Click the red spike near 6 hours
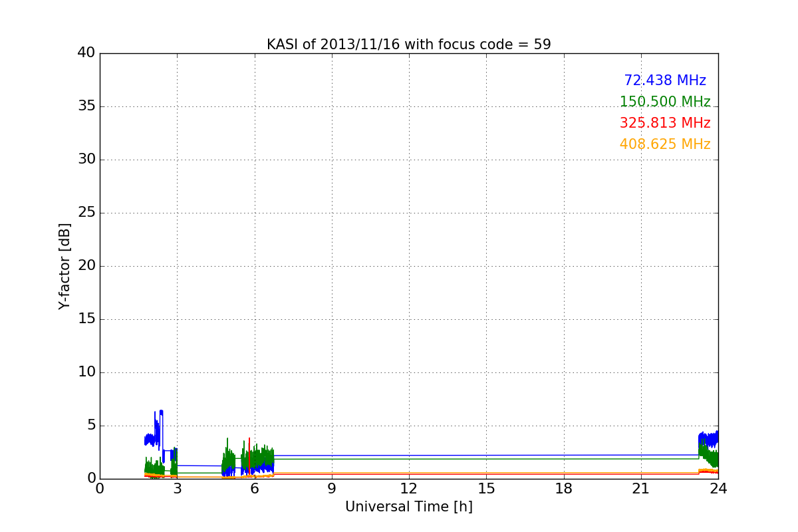Viewport: 798px width, 532px height. (x=249, y=456)
